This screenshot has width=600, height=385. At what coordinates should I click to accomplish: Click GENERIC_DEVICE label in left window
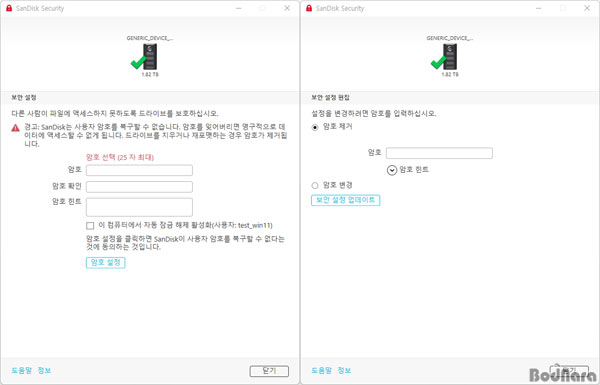click(x=150, y=38)
